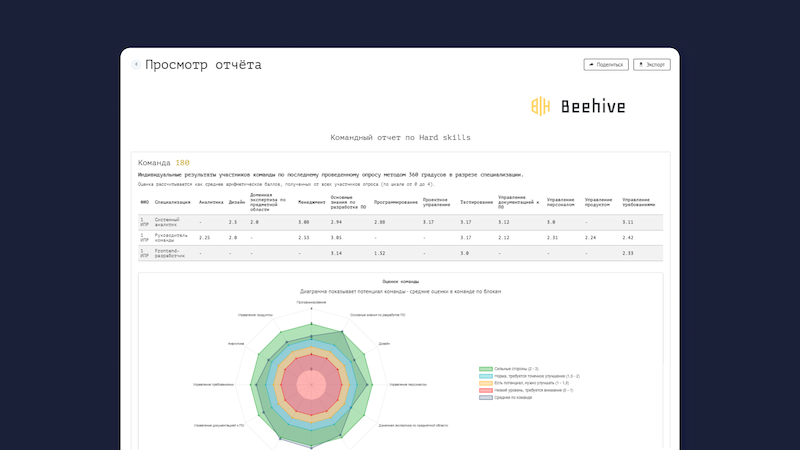Screen dimensions: 800x450
Task: Go back using the arrow beside Просмотр отчёта
Action: click(x=136, y=64)
